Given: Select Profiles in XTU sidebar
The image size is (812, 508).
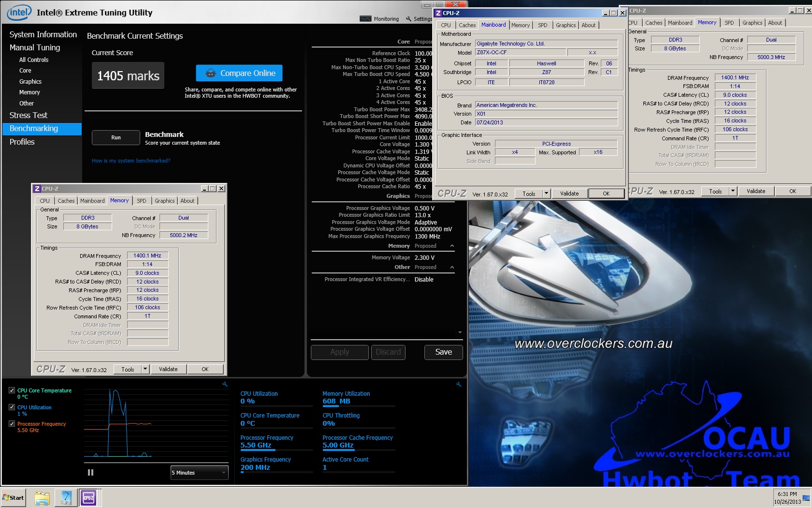Looking at the screenshot, I should coord(22,142).
